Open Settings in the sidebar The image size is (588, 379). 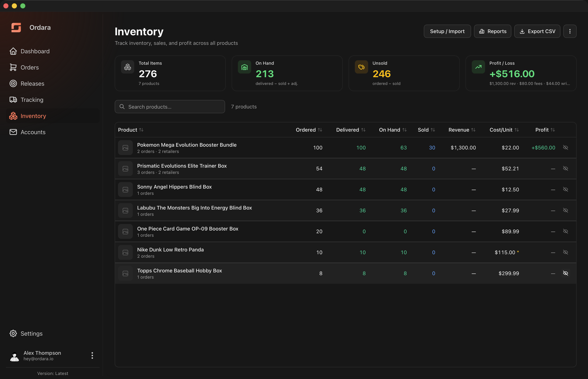[53, 333]
